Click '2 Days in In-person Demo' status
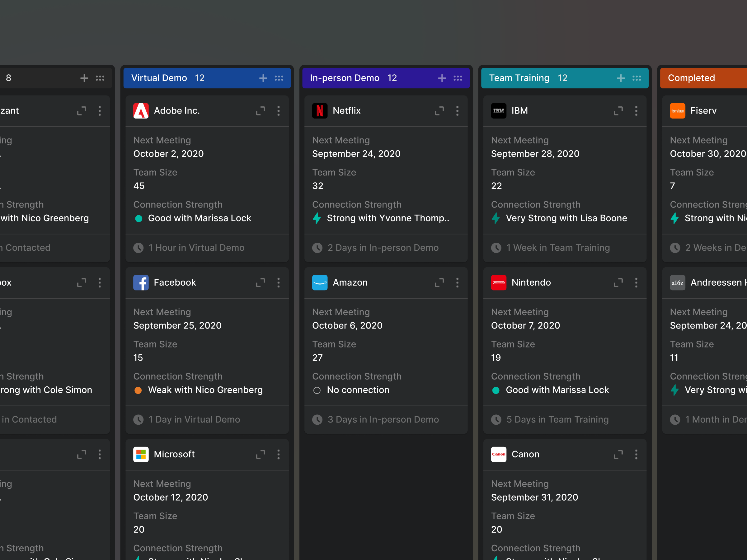The image size is (747, 560). coord(383,248)
